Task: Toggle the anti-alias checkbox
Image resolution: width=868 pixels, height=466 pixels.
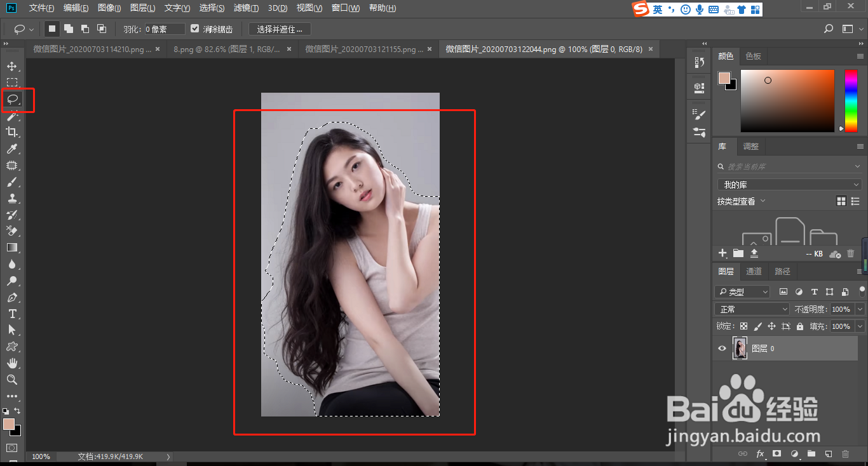Action: pos(194,29)
